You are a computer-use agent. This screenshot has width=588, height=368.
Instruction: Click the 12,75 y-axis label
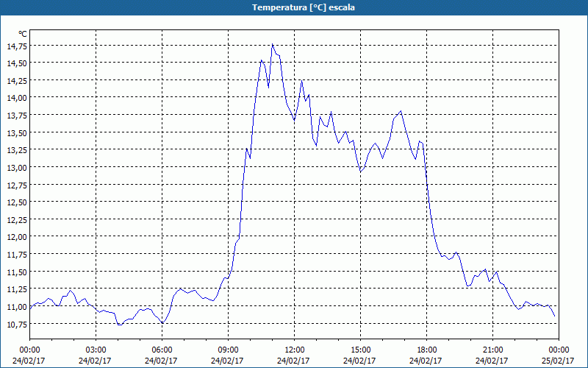[x=17, y=185]
